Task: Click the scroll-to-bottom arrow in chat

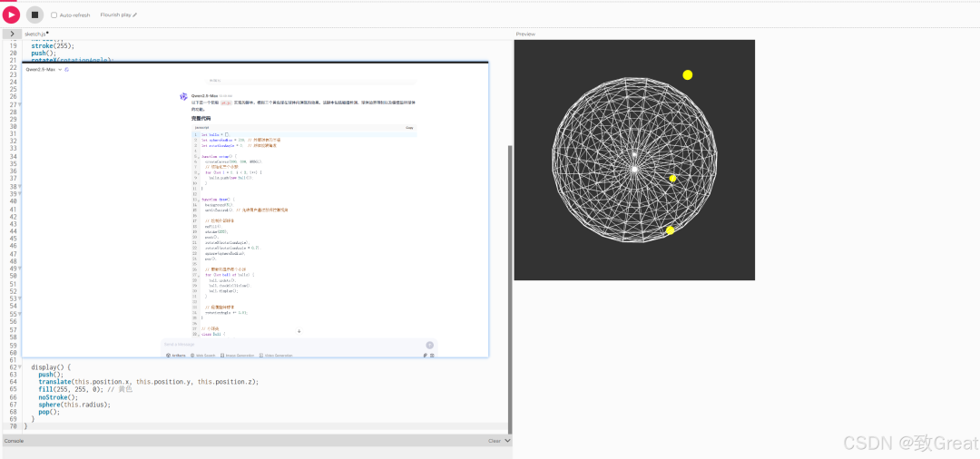Action: pyautogui.click(x=299, y=331)
